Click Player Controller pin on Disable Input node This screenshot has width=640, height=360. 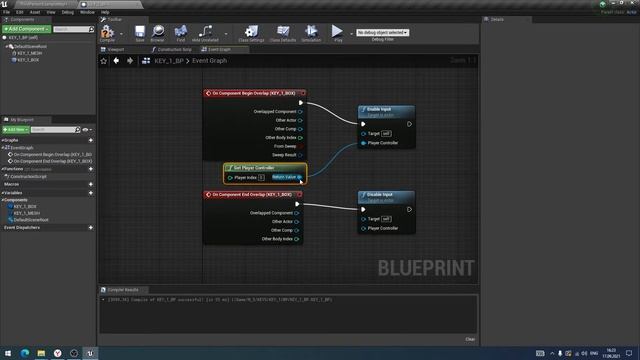(363, 228)
